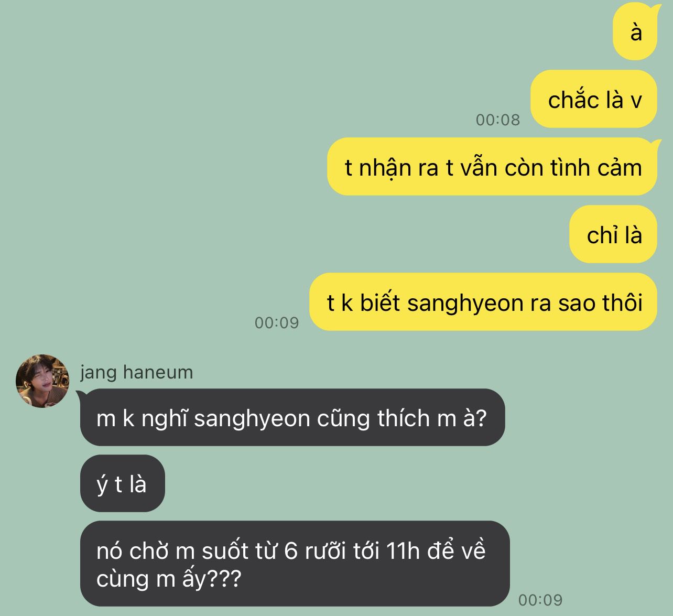673x616 pixels.
Task: Select the "m k nghĩ sanghyeon cũng thích m à?" bubble
Action: [292, 417]
